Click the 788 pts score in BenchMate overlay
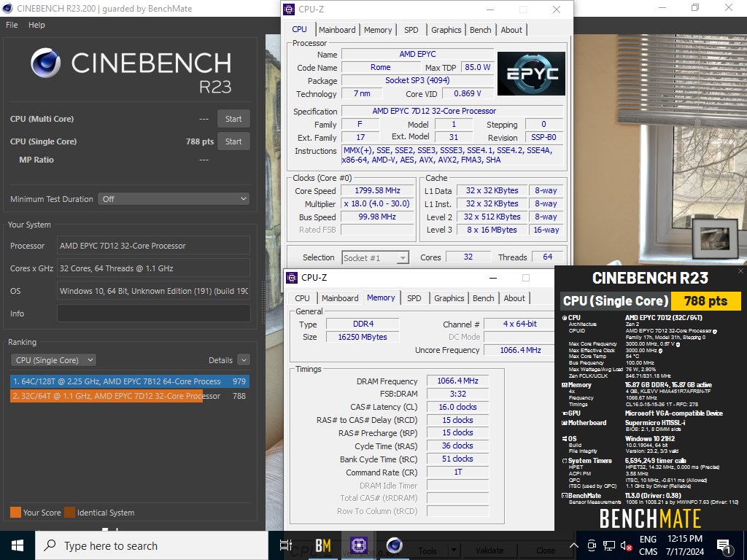747x560 pixels. tap(705, 301)
